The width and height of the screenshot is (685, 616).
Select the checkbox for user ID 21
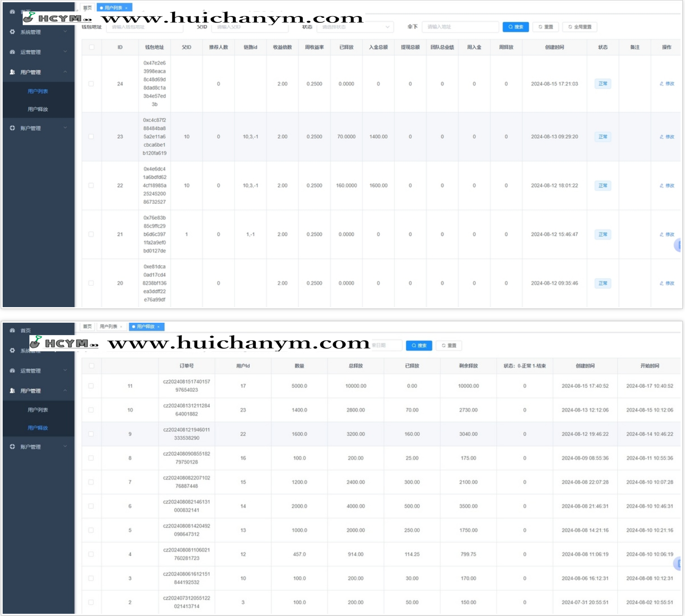tap(91, 234)
